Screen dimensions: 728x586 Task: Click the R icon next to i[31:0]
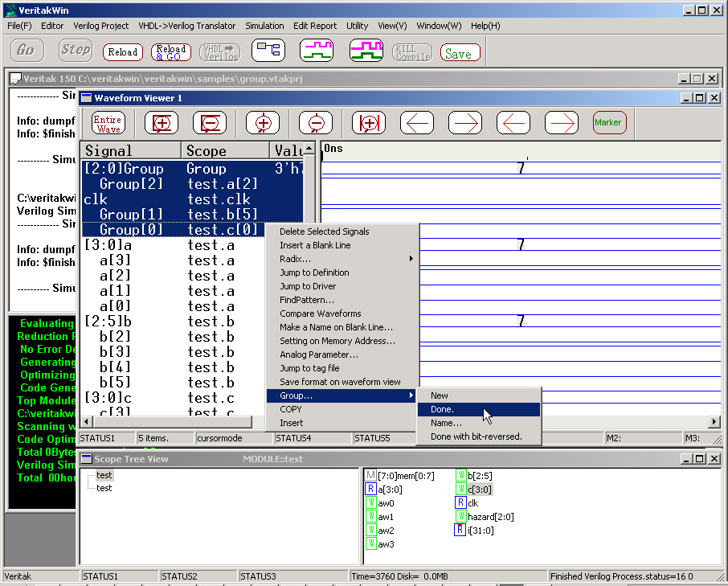point(460,530)
